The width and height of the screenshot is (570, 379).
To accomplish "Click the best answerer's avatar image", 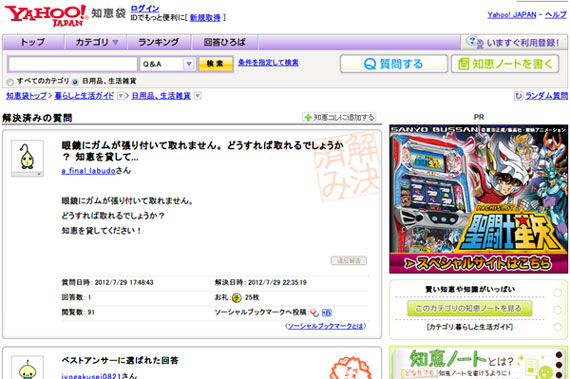I will point(27,368).
